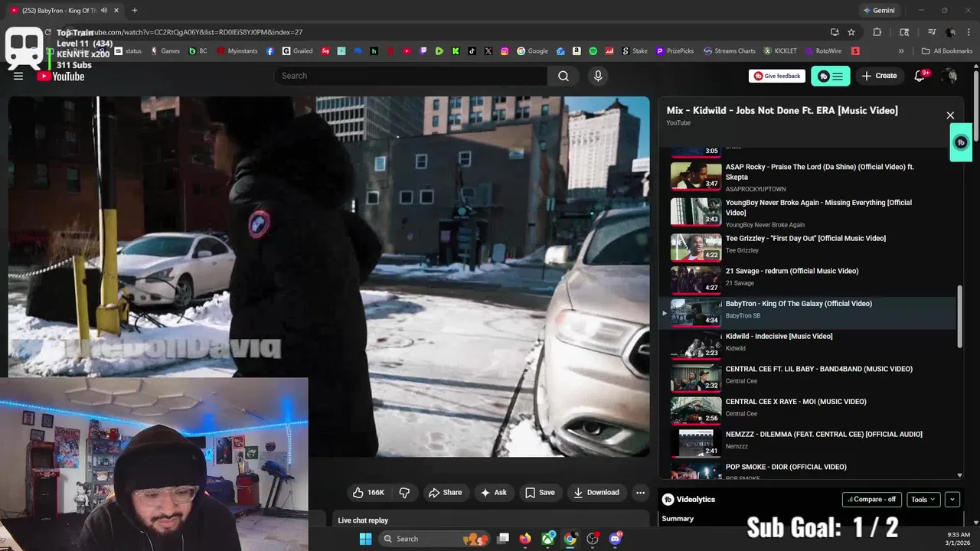Image resolution: width=980 pixels, height=551 pixels.
Task: Open Task View on the taskbar
Action: point(503,539)
